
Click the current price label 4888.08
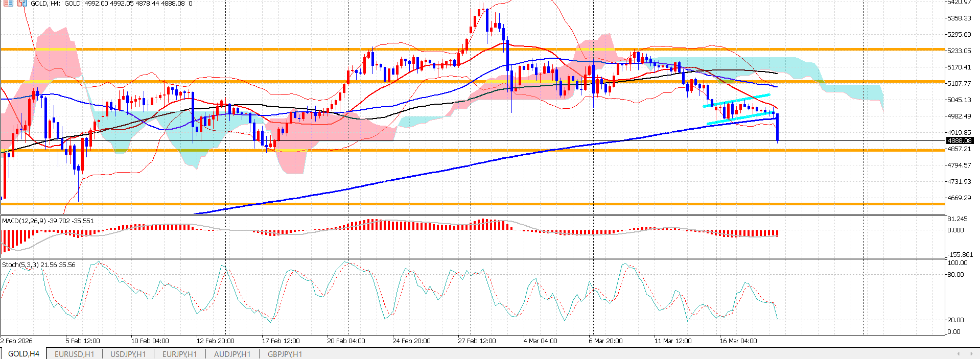[959, 140]
